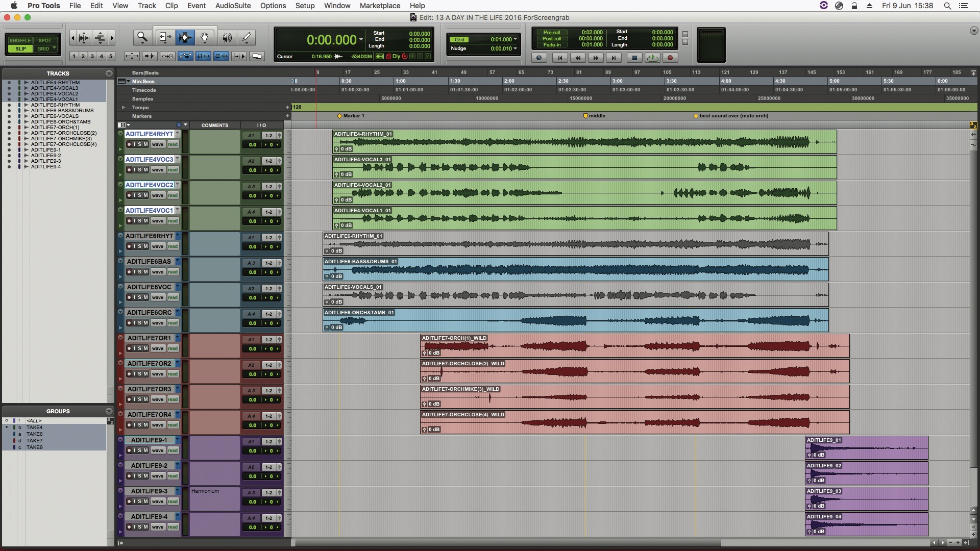980x551 pixels.
Task: Click the A1 input selector on ADITLIFE9-1
Action: 251,442
